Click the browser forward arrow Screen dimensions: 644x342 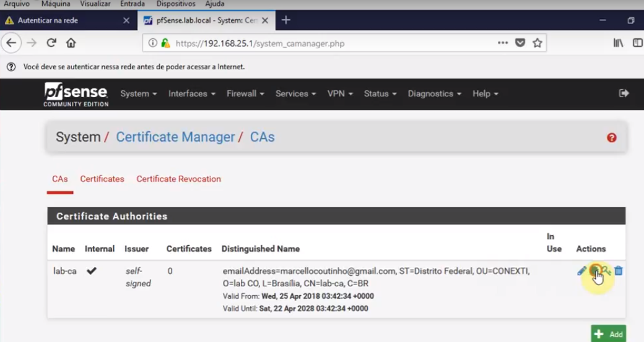[x=32, y=43]
